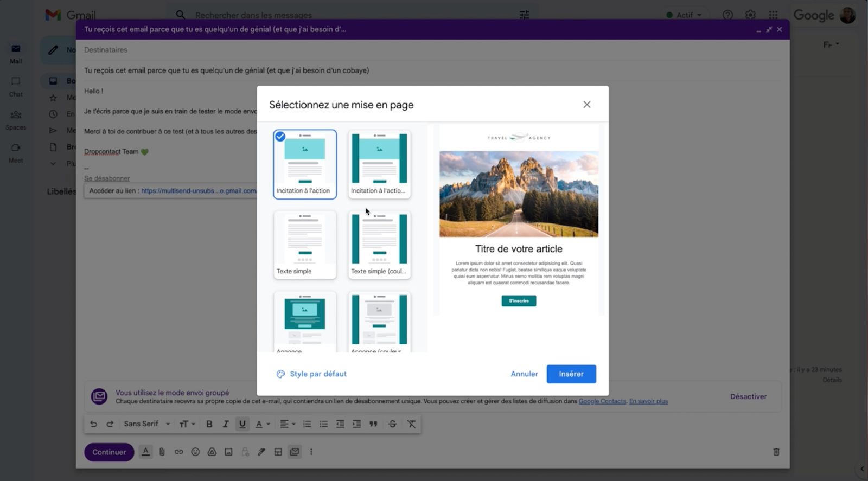Decrease the text indent
The height and width of the screenshot is (481, 868).
[340, 424]
